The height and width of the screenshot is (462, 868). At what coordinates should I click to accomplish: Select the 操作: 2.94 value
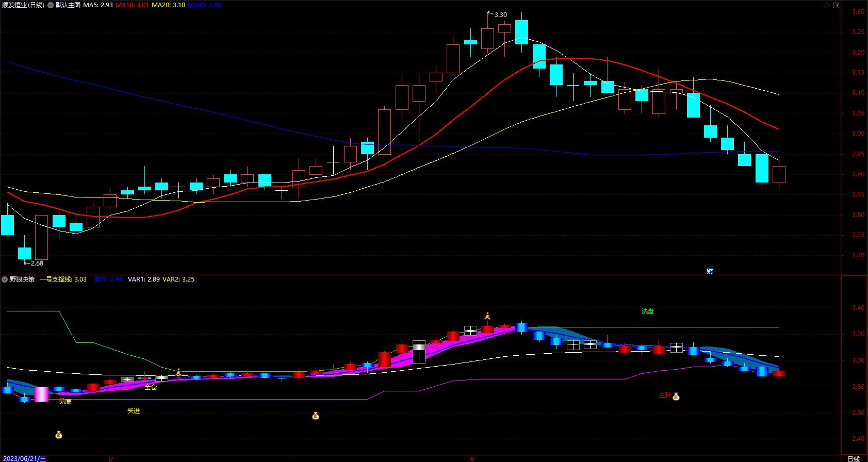[108, 279]
